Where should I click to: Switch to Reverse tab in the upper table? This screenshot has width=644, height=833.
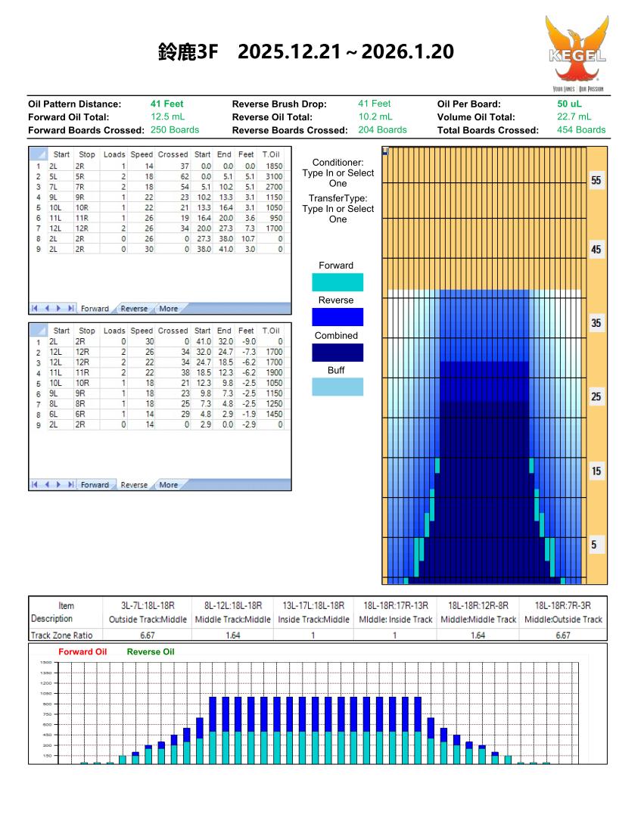pos(134,309)
